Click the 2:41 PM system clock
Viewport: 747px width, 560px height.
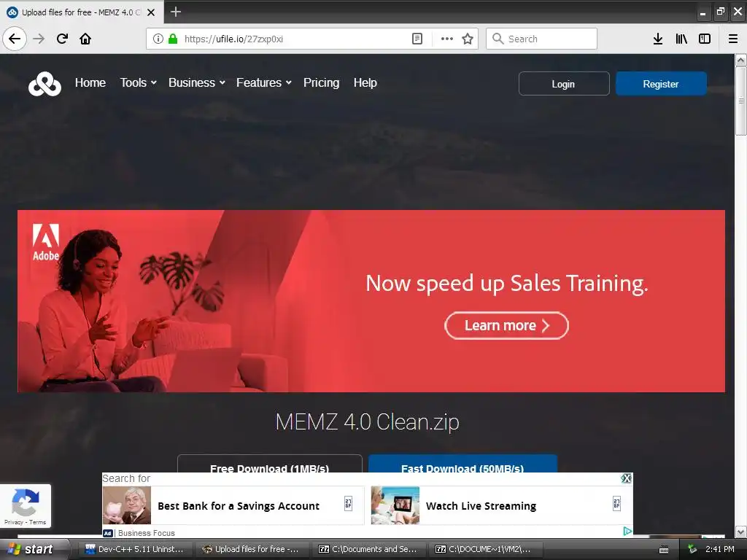tap(719, 550)
